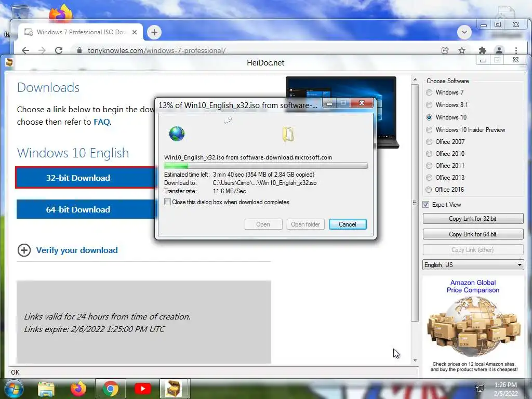Select the Office 2013 radio button
This screenshot has width=532, height=399.
[x=429, y=178]
